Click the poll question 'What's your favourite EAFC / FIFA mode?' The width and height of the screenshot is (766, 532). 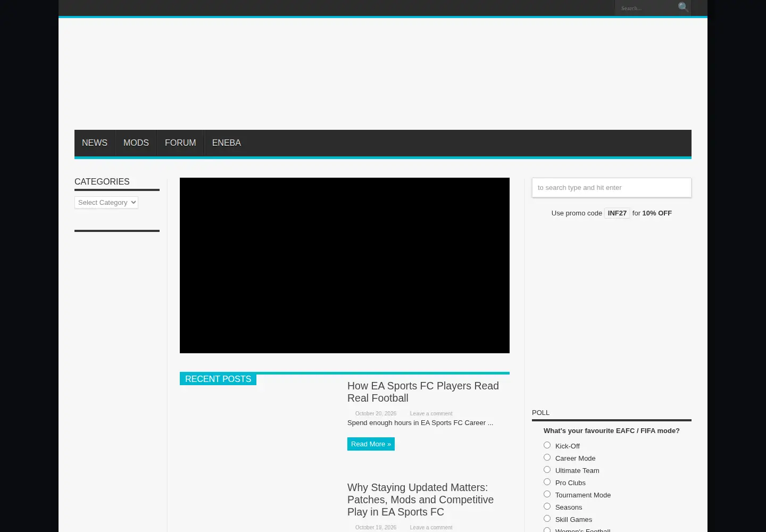tap(612, 430)
